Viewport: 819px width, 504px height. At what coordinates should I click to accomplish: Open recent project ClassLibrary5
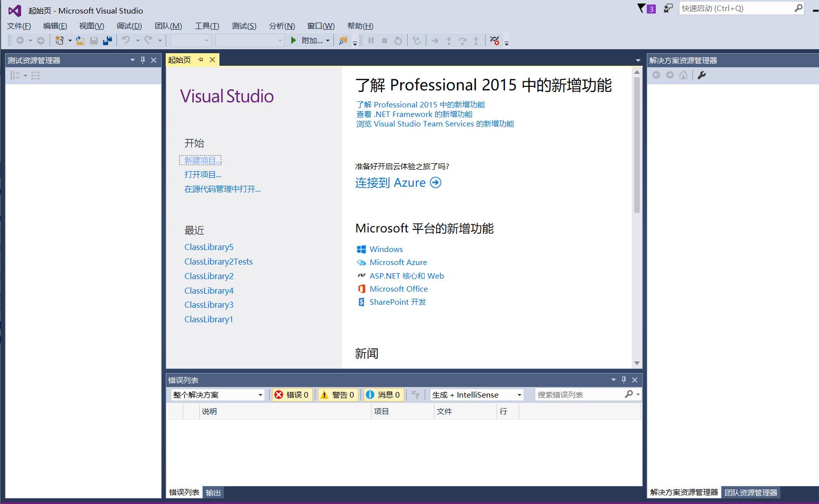click(x=209, y=247)
